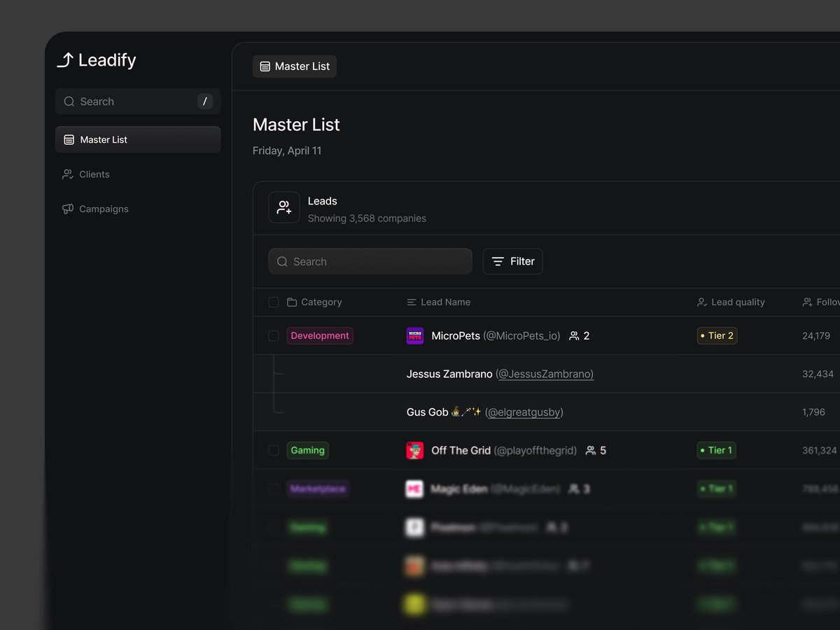
Task: Click the slash shortcut badge in sidebar search
Action: pyautogui.click(x=204, y=101)
